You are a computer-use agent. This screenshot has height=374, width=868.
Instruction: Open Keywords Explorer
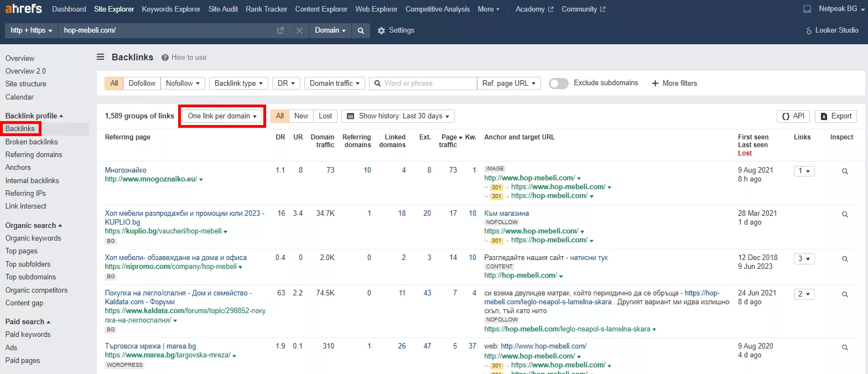point(171,9)
